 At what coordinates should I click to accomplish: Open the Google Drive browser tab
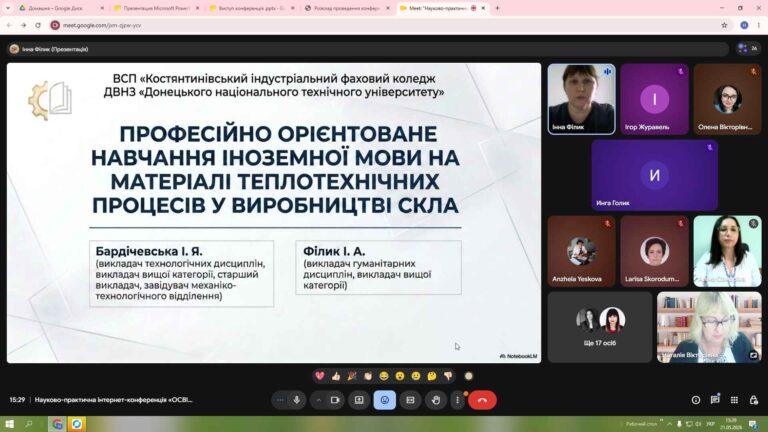[61, 8]
